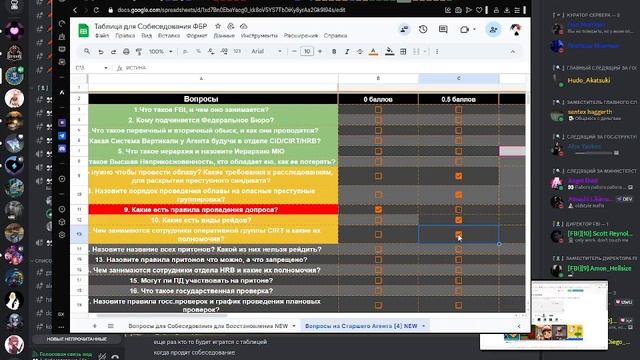
Task: Decrease the font size
Action: pyautogui.click(x=294, y=51)
